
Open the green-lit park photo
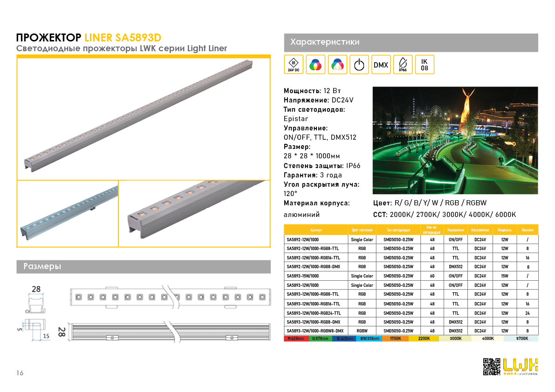tap(455, 140)
